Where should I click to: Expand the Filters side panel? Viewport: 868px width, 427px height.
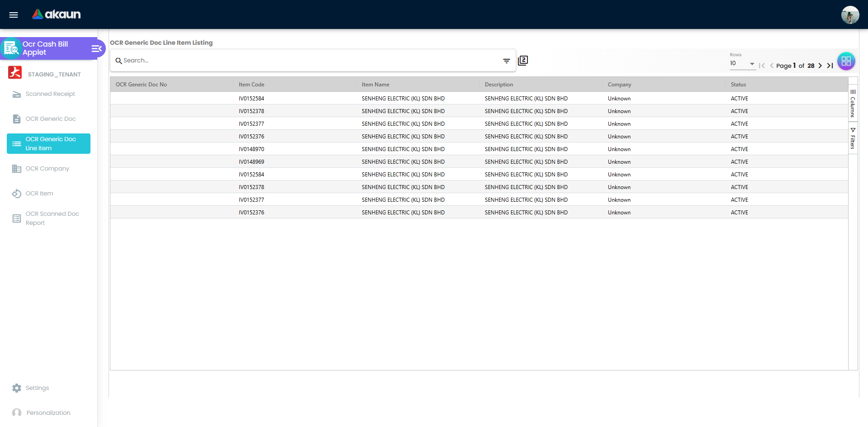pos(853,138)
